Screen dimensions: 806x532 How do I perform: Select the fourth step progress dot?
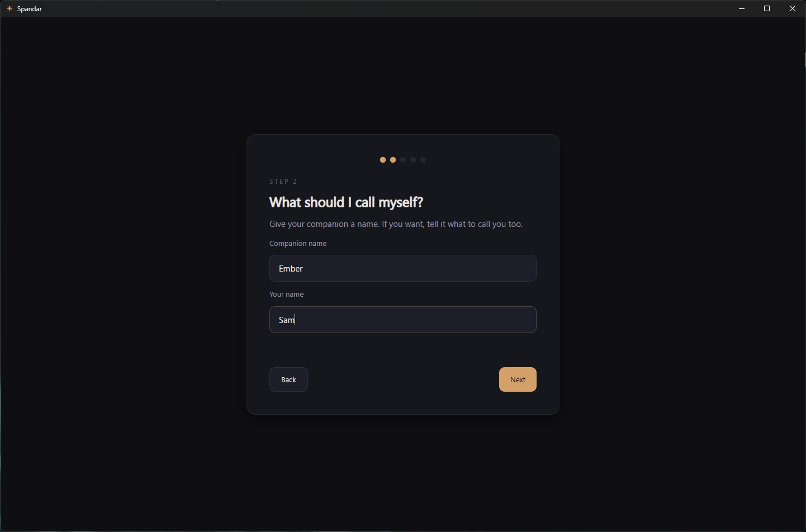point(413,160)
